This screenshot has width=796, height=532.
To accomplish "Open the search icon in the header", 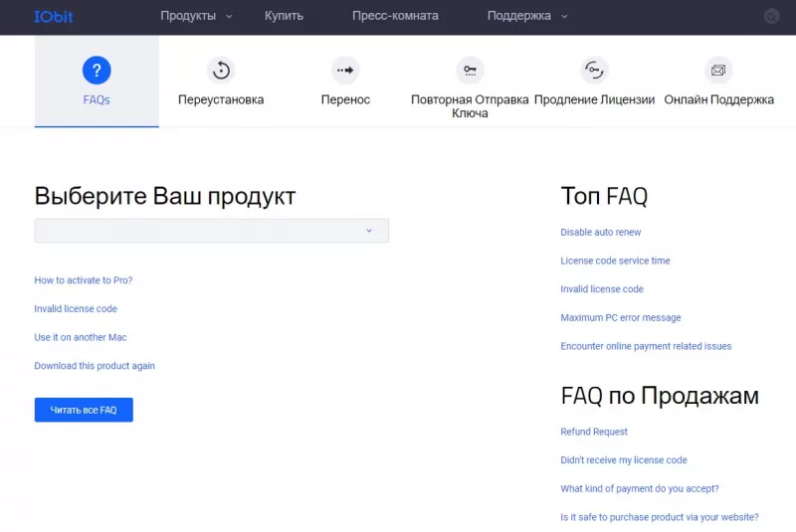I will pyautogui.click(x=771, y=16).
